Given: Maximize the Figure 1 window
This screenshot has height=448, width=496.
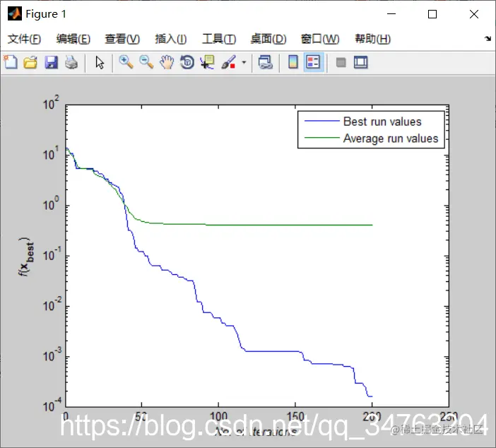Looking at the screenshot, I should (432, 14).
